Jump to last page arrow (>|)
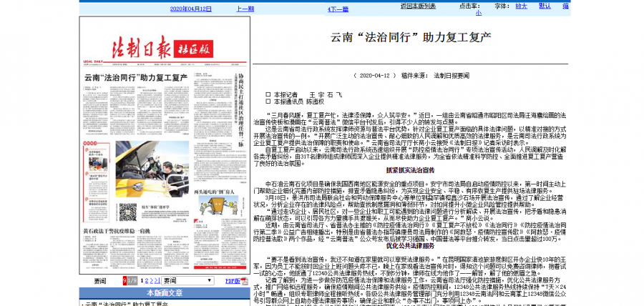This screenshot has height=306, width=644. [157, 281]
